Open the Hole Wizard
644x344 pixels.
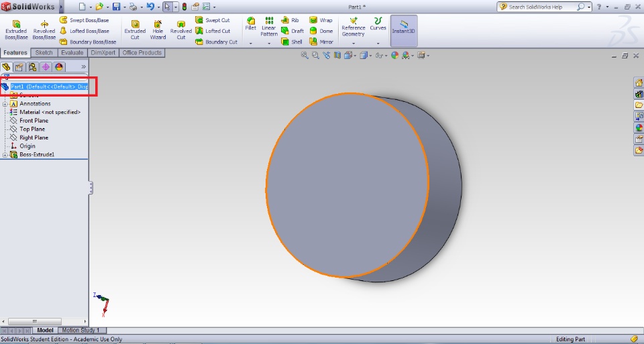point(158,30)
